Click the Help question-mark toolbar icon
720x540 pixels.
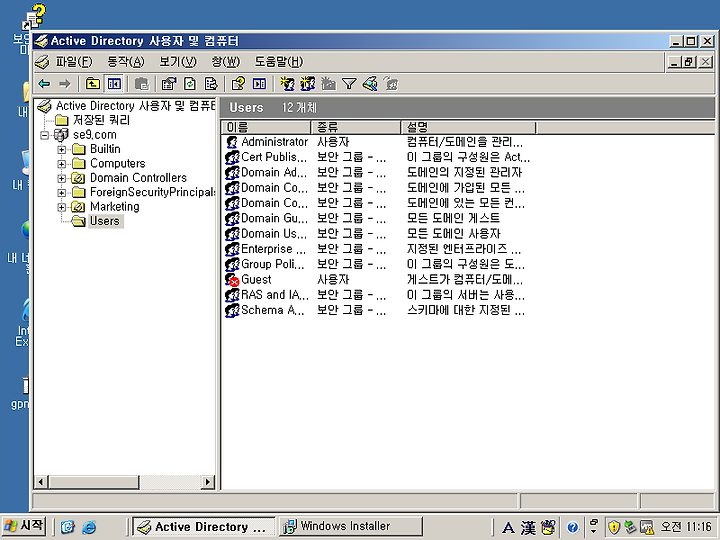point(238,84)
